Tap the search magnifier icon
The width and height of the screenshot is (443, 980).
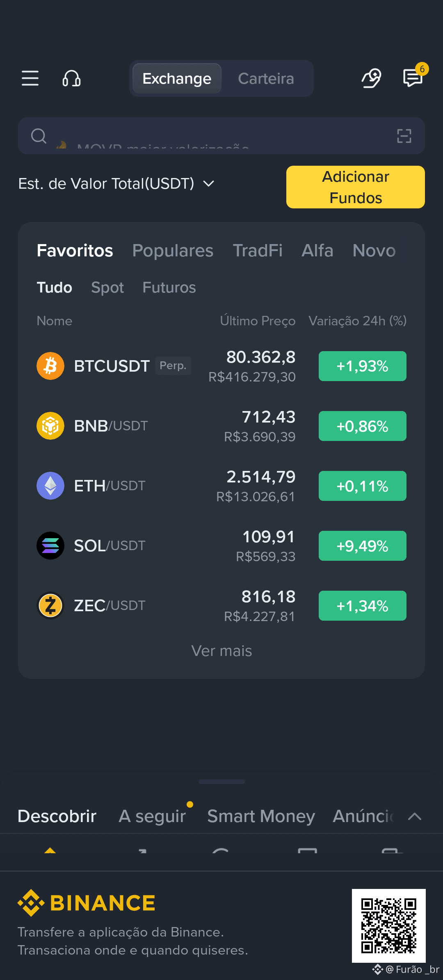(39, 136)
